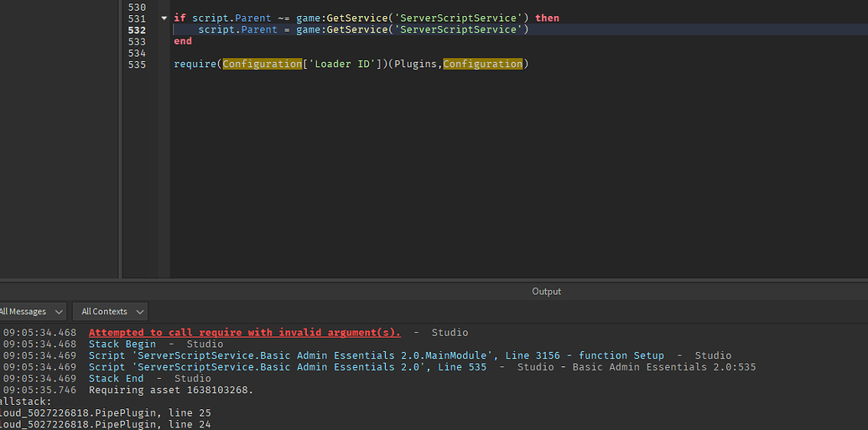This screenshot has width=868, height=430.
Task: Select the 'Requiring asset 1638103268.' output line
Action: (x=171, y=390)
